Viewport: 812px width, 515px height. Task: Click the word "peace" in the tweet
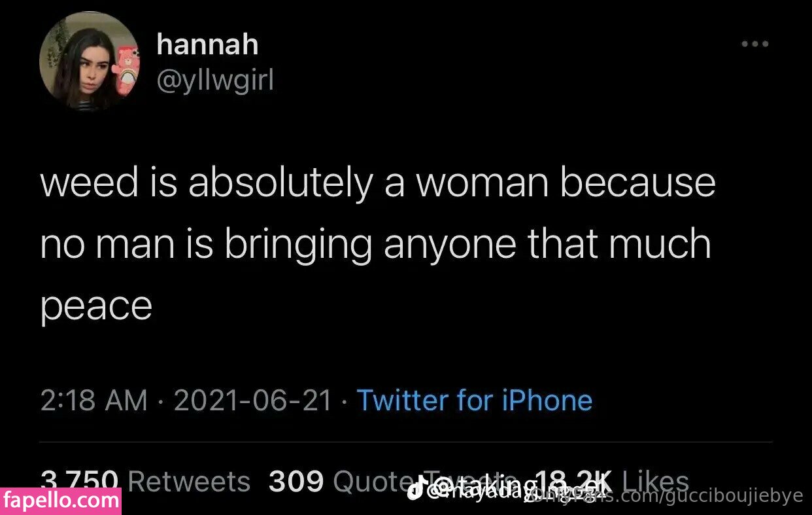pyautogui.click(x=96, y=305)
